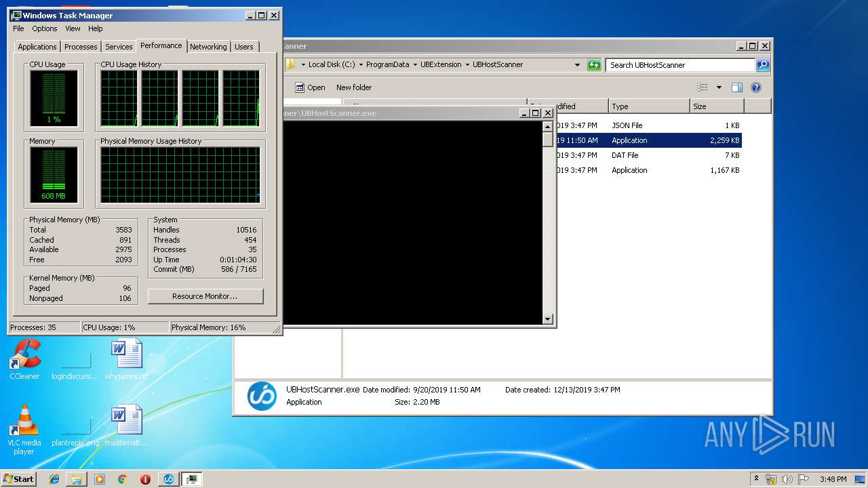Open network status tray icon
Viewport: 868px width, 488px height.
(x=771, y=479)
